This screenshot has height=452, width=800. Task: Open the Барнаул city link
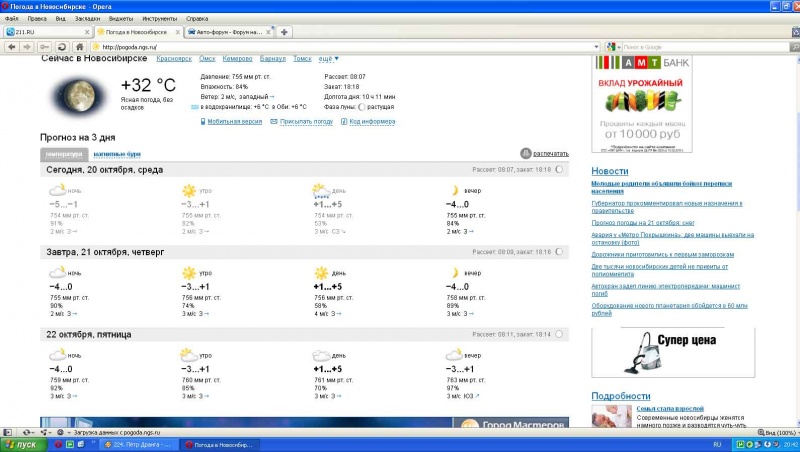272,59
